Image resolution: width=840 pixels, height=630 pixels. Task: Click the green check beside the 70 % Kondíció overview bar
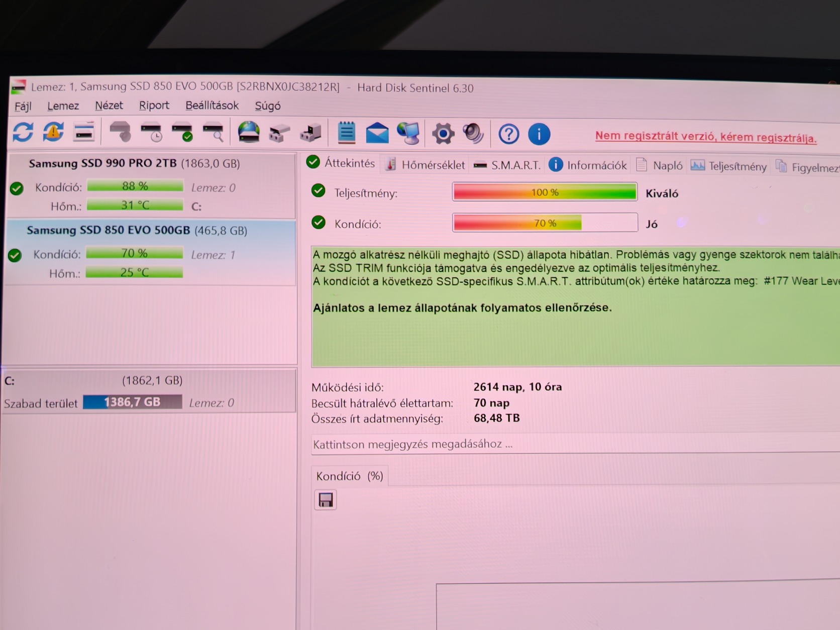pos(318,222)
